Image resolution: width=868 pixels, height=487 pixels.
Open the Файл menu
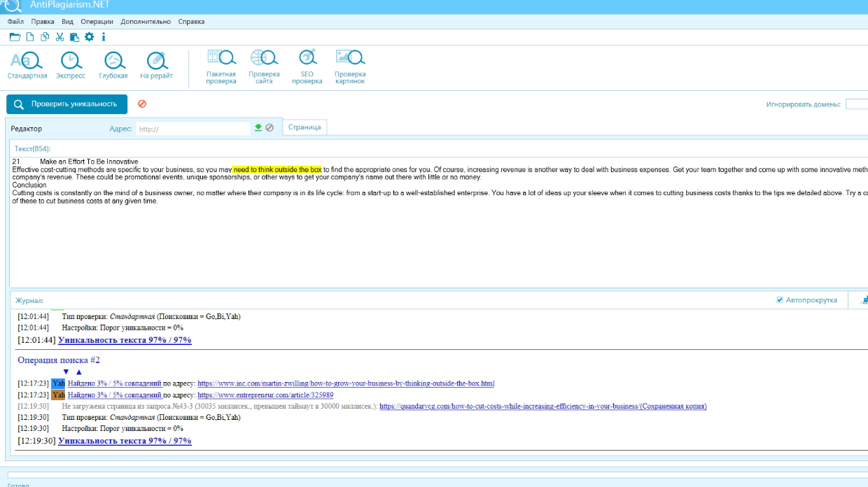(15, 22)
